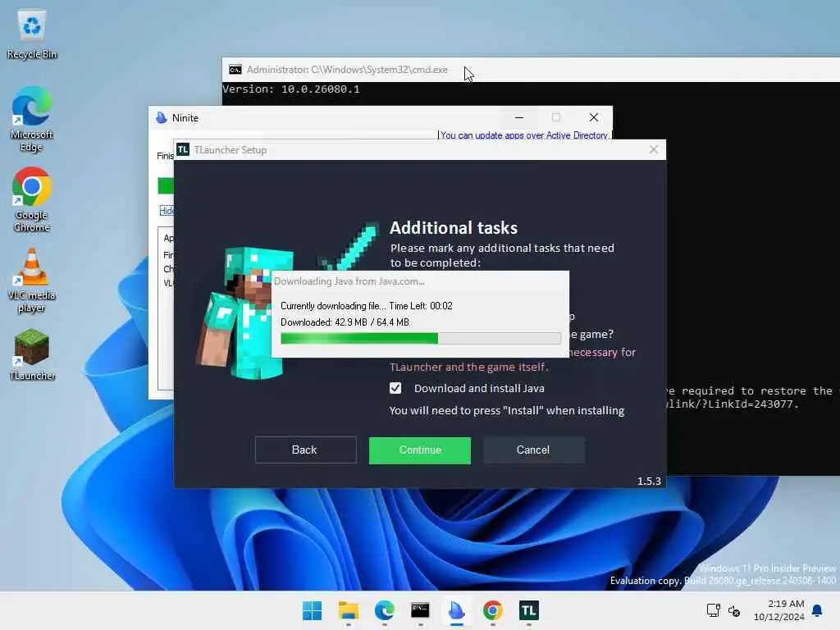
Task: Open File Explorer from the taskbar
Action: 348,610
